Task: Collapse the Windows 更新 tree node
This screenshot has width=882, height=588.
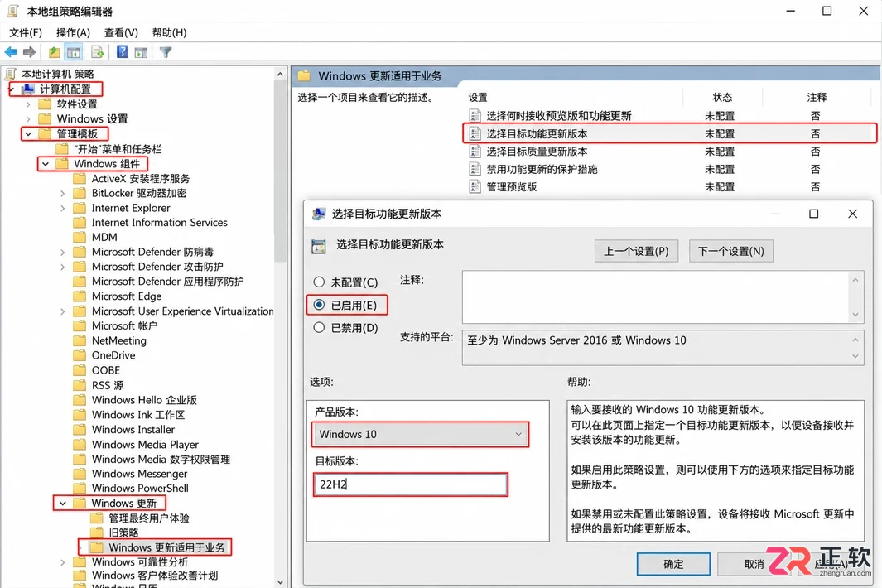Action: coord(62,503)
